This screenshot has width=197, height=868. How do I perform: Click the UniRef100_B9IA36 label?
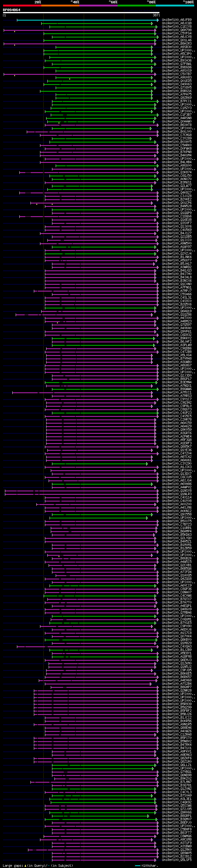pos(177,60)
